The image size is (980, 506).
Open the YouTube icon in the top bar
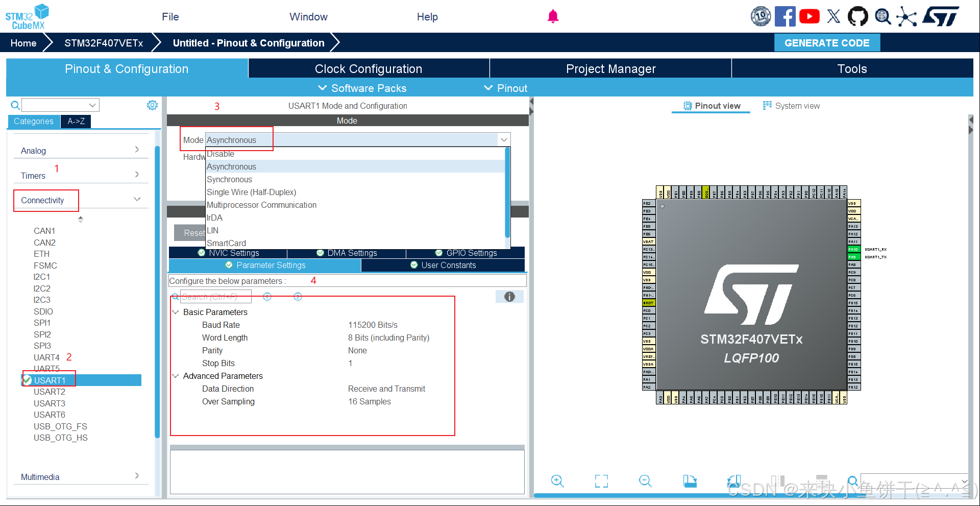(810, 16)
